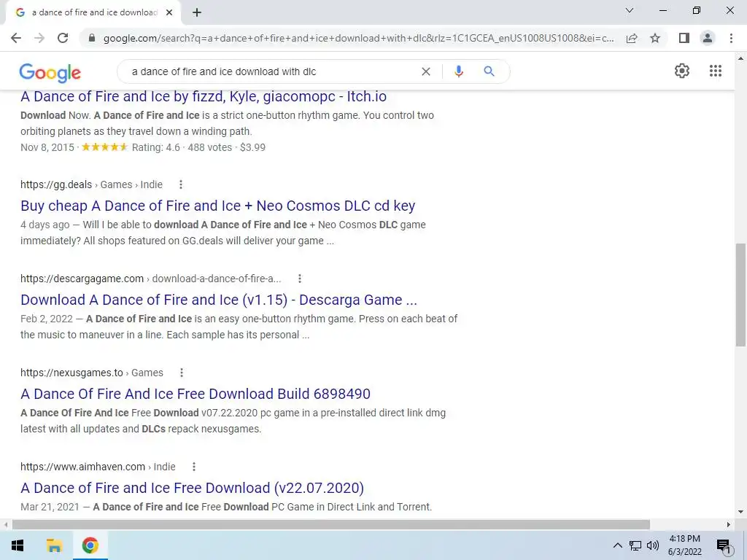The height and width of the screenshot is (560, 747).
Task: View site info via lock icon
Action: point(92,38)
